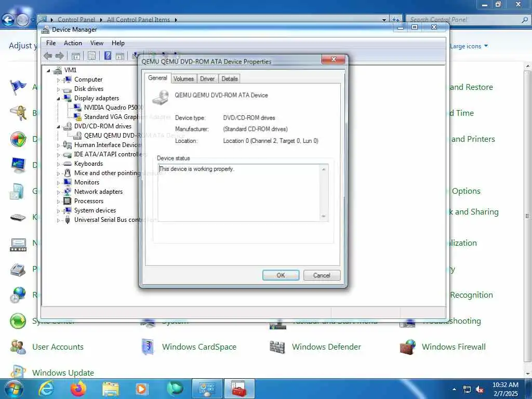Expand Mice and other pointing devices node

coord(58,174)
